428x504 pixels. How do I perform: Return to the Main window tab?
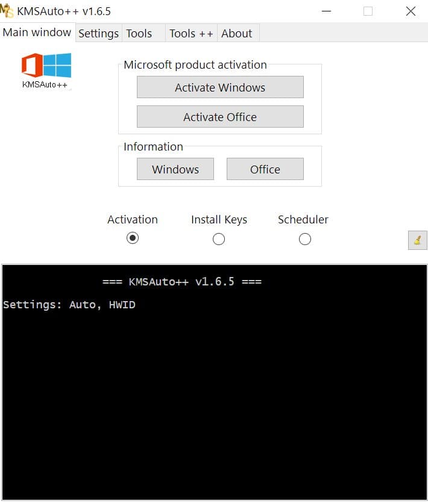pos(37,33)
